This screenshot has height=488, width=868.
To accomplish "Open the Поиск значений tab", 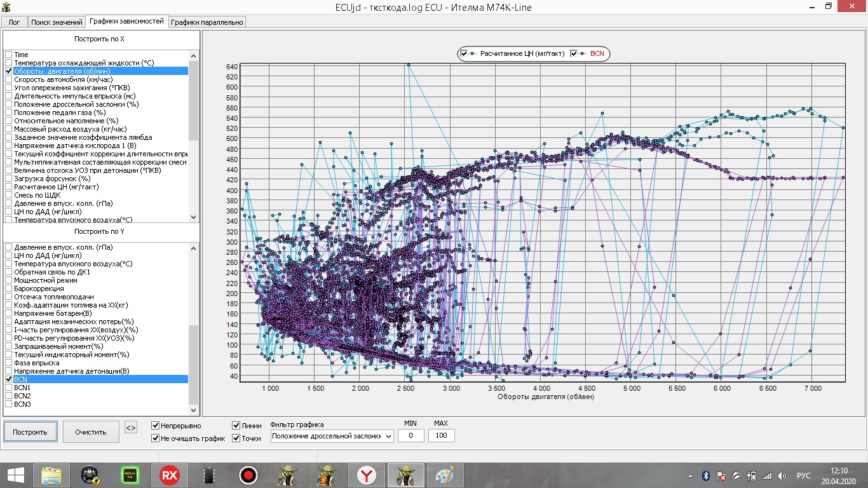I will tap(56, 22).
